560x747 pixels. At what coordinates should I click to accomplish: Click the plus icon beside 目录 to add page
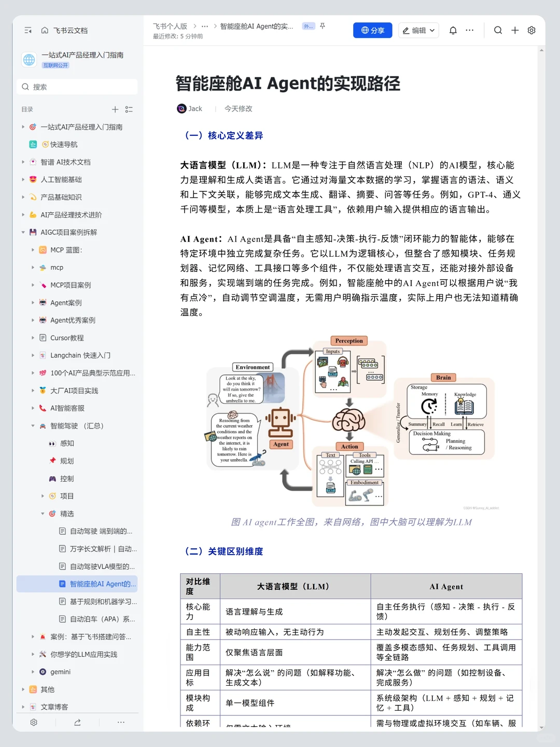point(115,109)
